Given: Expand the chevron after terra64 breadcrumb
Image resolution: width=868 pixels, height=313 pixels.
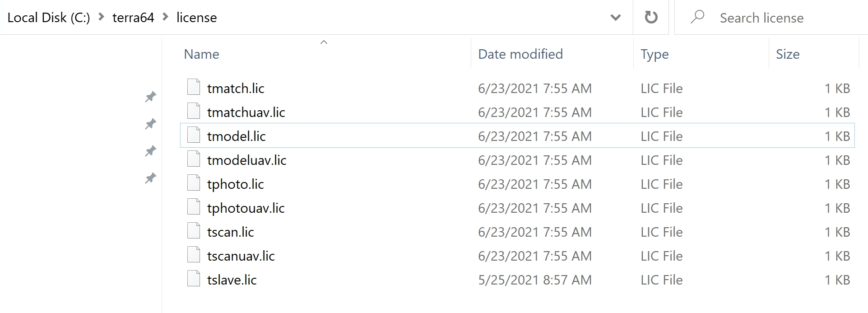Looking at the screenshot, I should tap(166, 17).
